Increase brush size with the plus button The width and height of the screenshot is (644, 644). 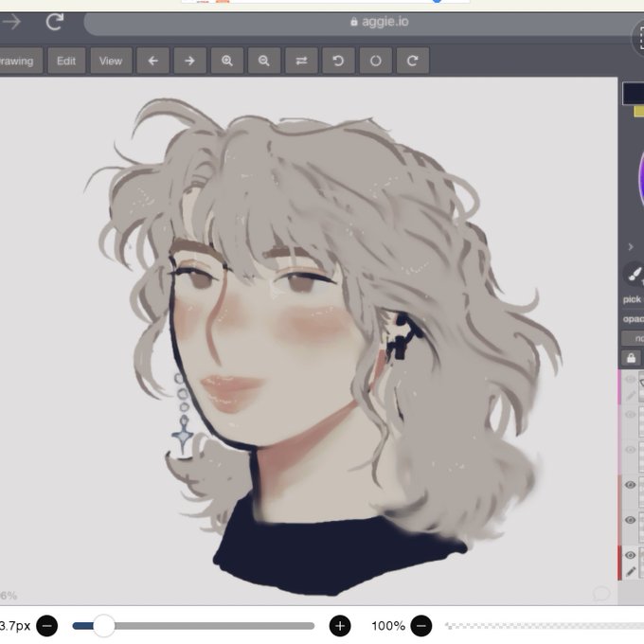tap(340, 626)
